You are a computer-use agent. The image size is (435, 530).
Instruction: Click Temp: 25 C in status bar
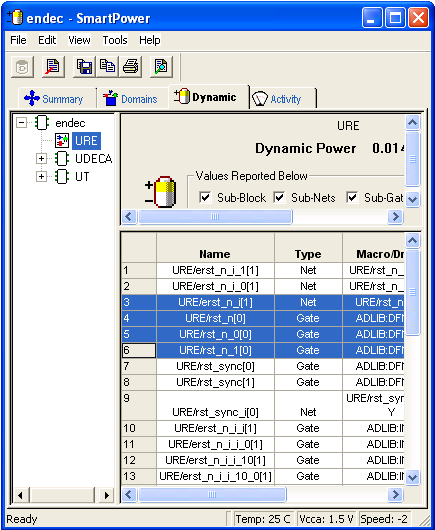coord(263,519)
